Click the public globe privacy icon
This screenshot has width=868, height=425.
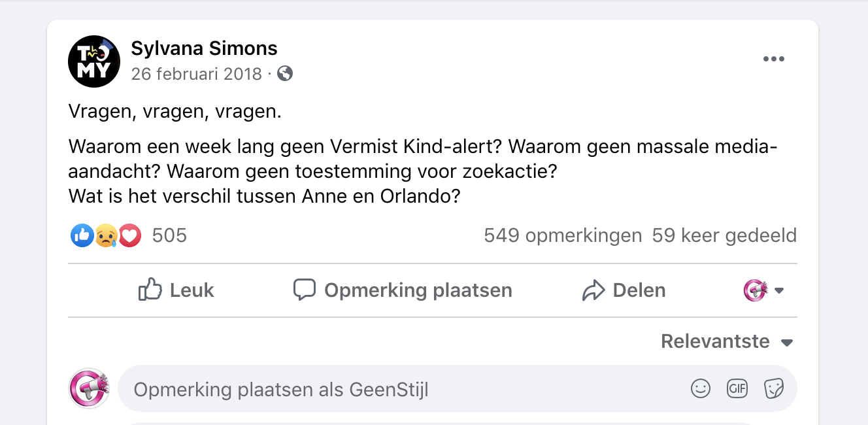(x=285, y=74)
